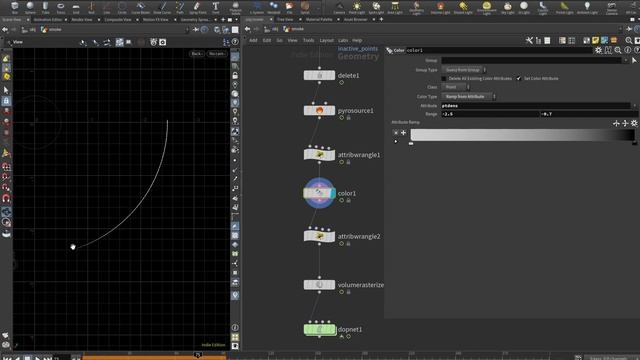Open network editor wrench tools icon
Image resolution: width=640 pixels, height=360 pixels.
coord(529,40)
